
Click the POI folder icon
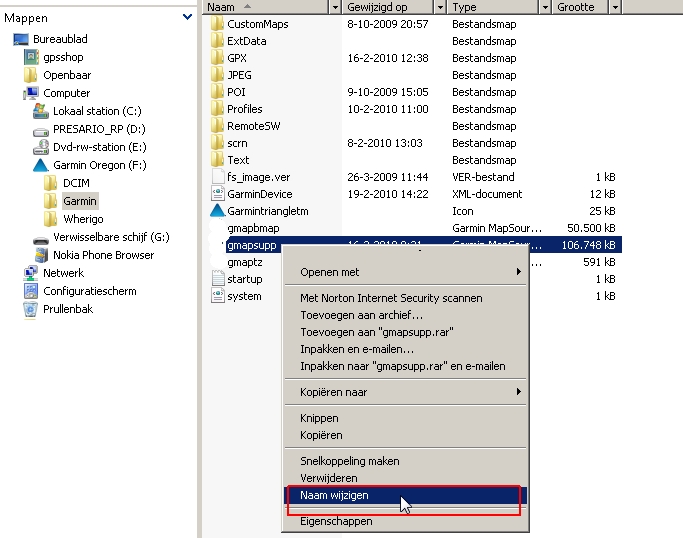[x=217, y=91]
